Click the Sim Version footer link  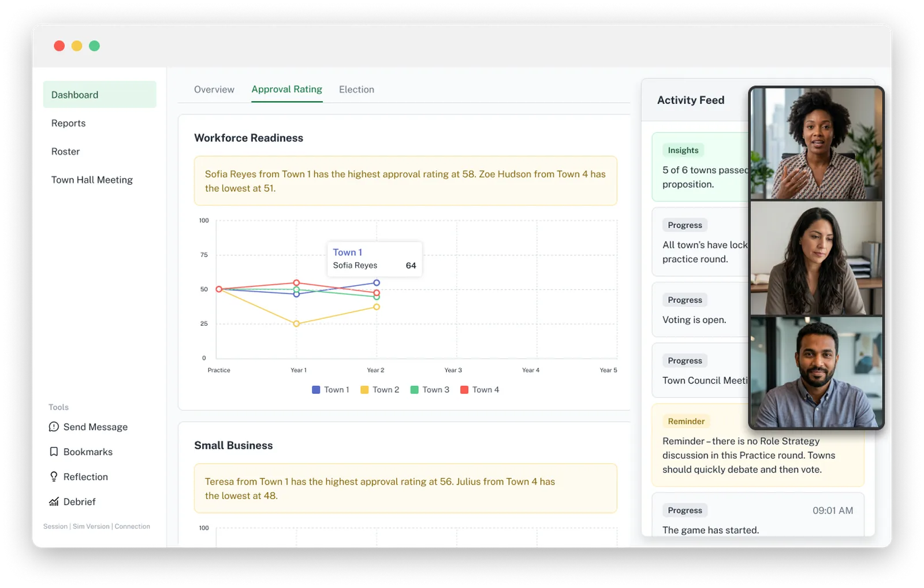91,526
